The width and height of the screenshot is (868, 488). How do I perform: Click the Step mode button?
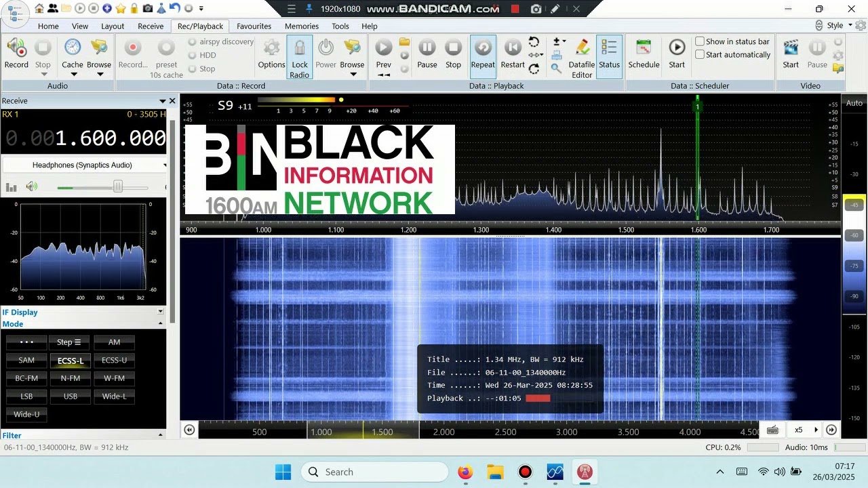click(x=71, y=342)
